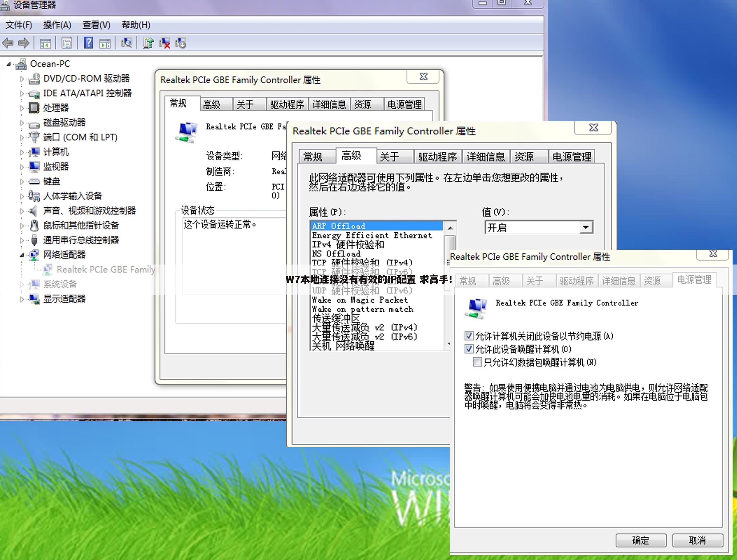737x560 pixels.
Task: Toggle 允许此设备唤醒计算机 checkbox
Action: (x=469, y=349)
